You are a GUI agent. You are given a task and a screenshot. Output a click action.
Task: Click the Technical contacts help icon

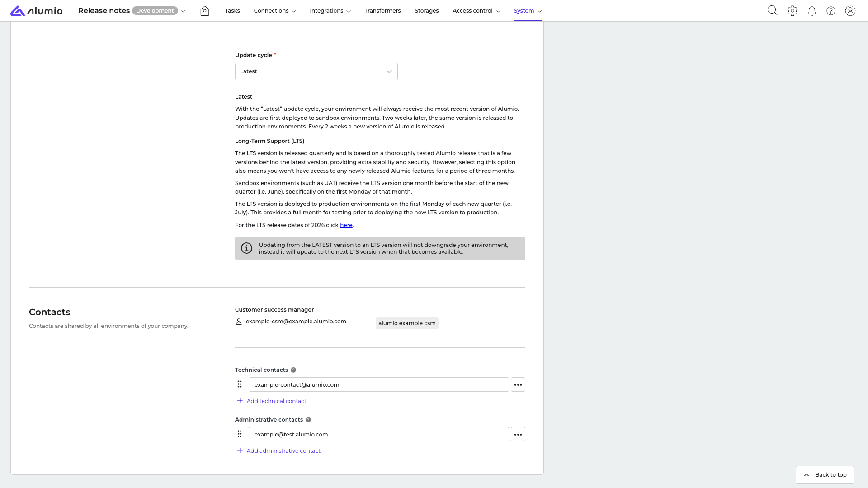pos(293,370)
